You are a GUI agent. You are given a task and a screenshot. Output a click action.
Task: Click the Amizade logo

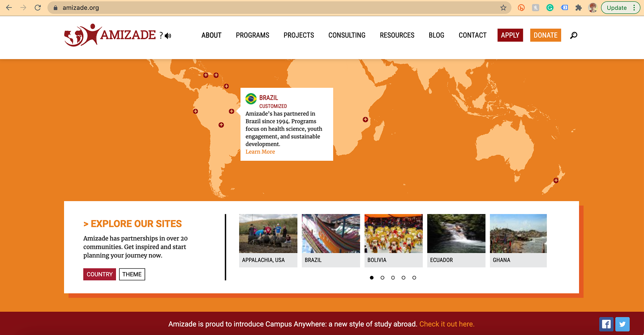point(110,35)
